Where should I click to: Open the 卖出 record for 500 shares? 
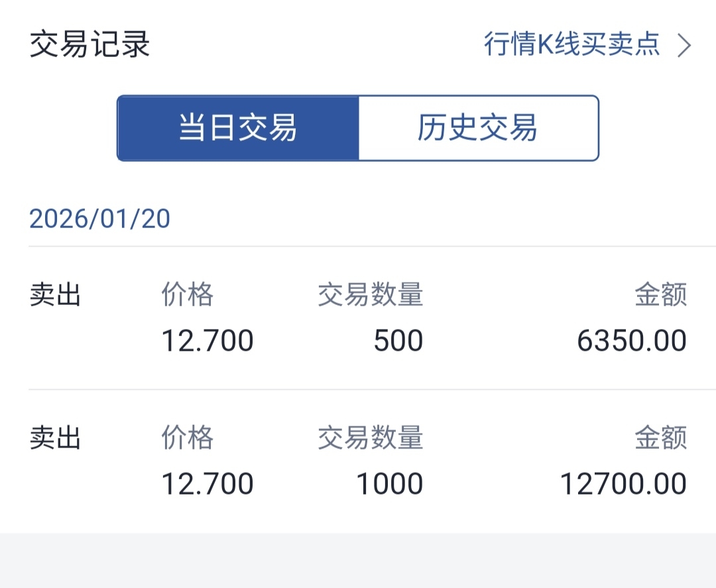(55, 295)
